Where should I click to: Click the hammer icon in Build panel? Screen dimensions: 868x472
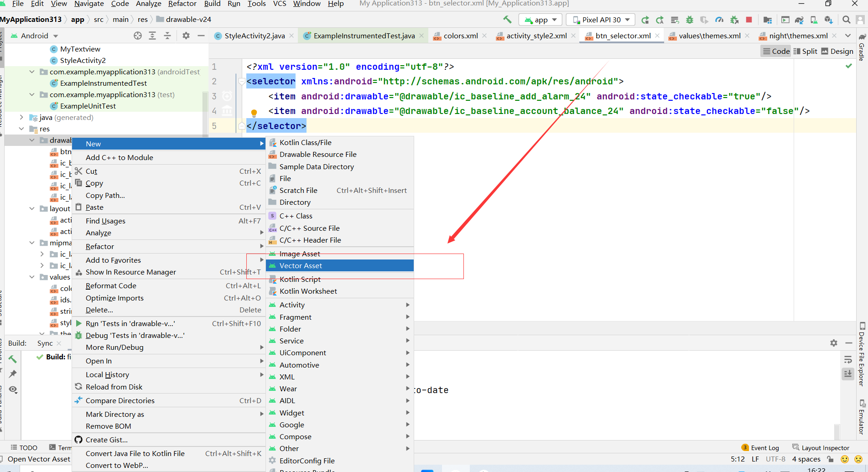[x=13, y=359]
